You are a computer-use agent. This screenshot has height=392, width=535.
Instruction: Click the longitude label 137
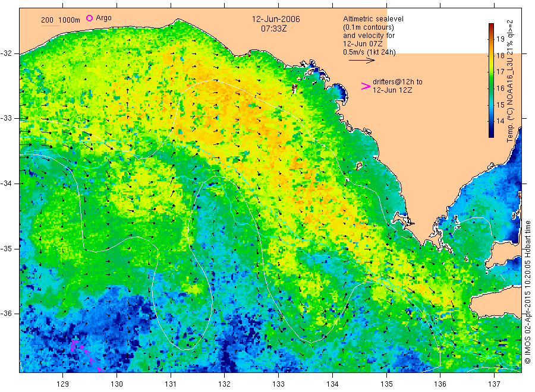coord(494,384)
